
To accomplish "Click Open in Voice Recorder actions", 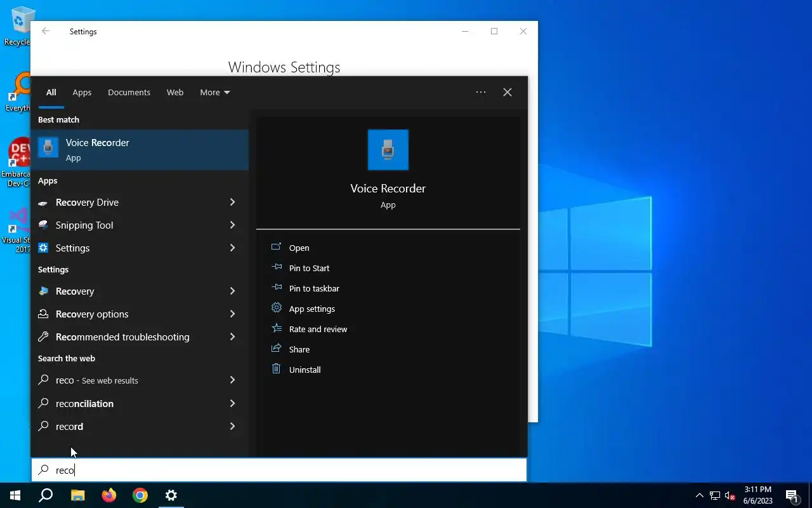I will [x=299, y=248].
